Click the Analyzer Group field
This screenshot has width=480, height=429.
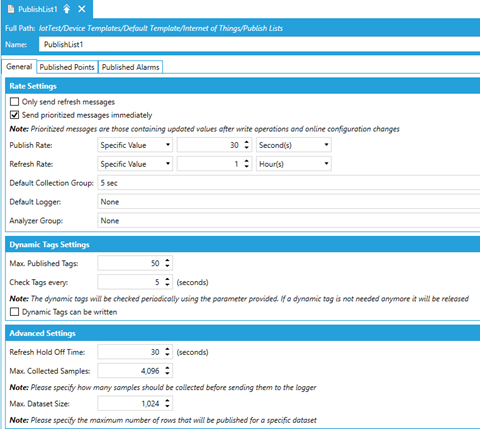289,221
